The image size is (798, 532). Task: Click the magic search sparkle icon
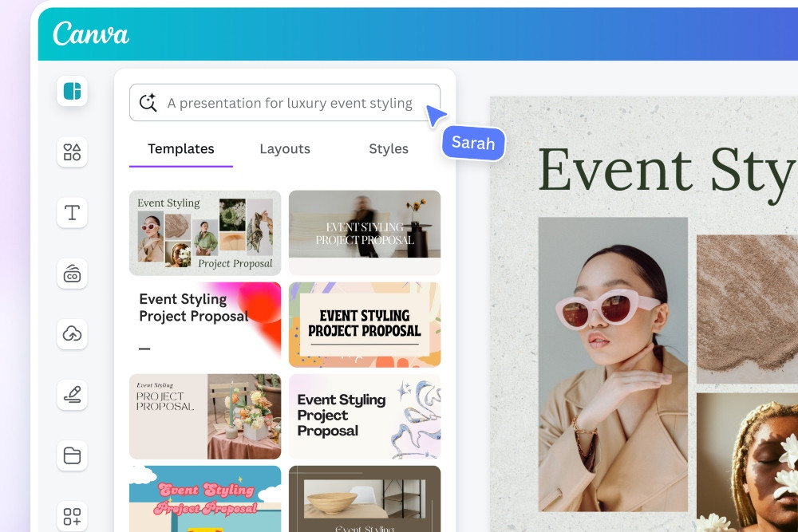tap(148, 103)
